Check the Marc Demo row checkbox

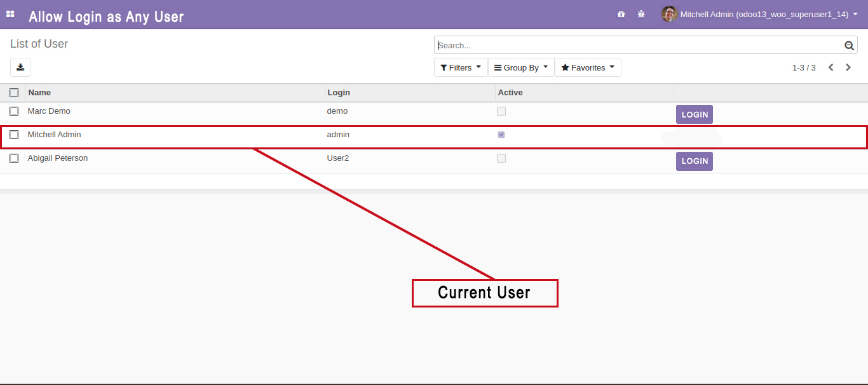(14, 111)
